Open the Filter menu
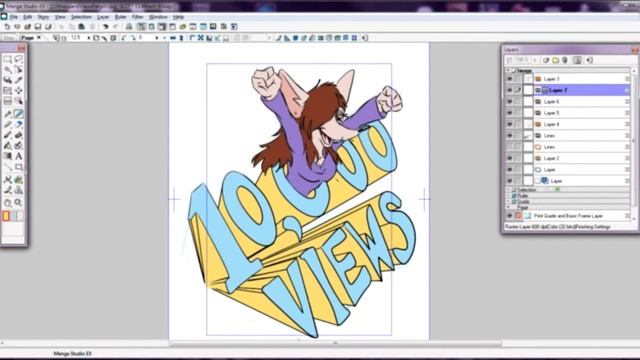640x360 pixels. tap(138, 17)
